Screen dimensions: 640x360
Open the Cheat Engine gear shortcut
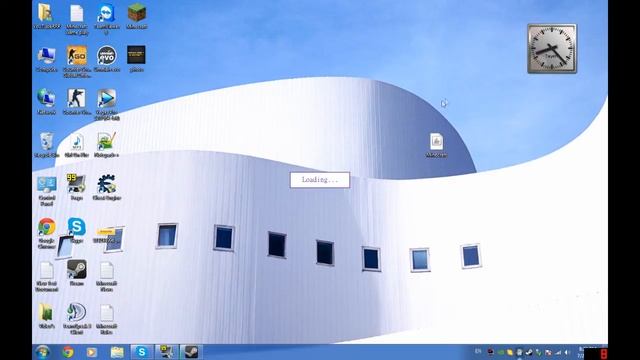coord(107,187)
